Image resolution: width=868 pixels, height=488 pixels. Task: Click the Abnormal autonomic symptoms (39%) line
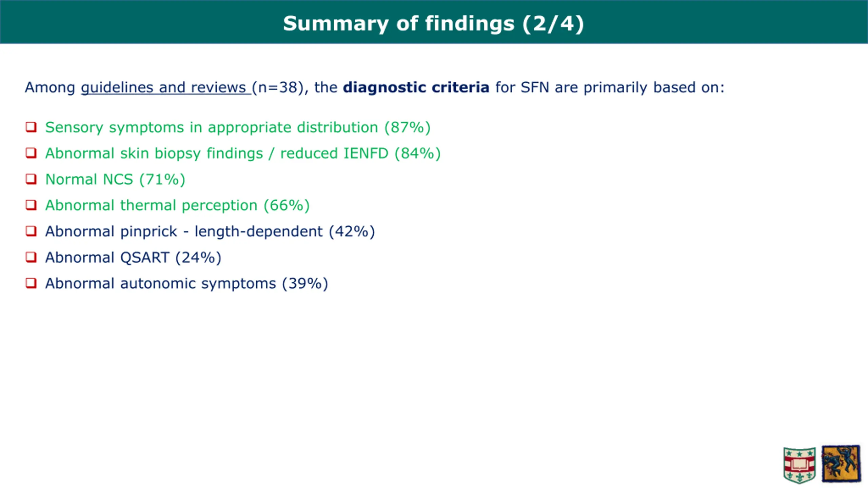pyautogui.click(x=186, y=284)
